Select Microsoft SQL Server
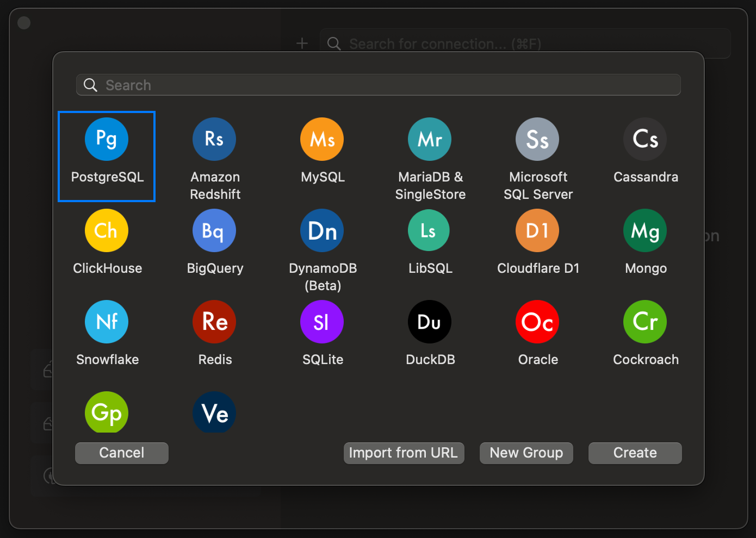756x538 pixels. pos(537,139)
